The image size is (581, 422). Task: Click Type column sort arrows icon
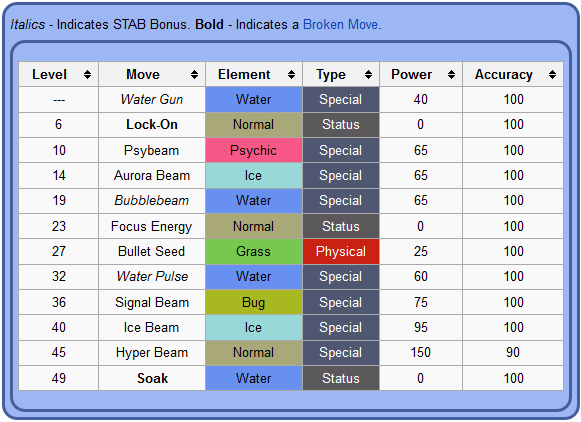368,74
